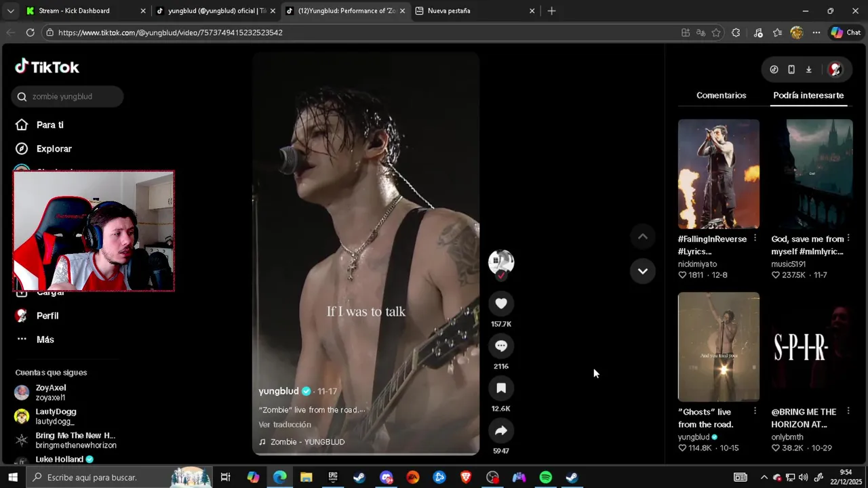Close the Nueva pestaña tab

click(532, 11)
